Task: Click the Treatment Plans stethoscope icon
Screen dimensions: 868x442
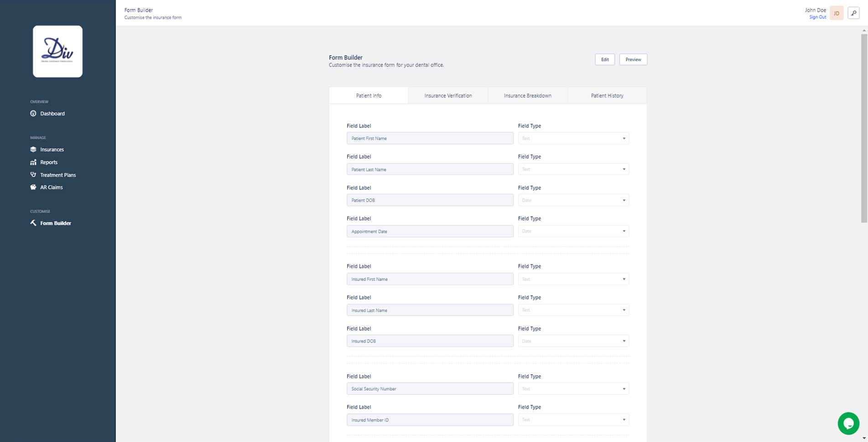Action: 33,175
